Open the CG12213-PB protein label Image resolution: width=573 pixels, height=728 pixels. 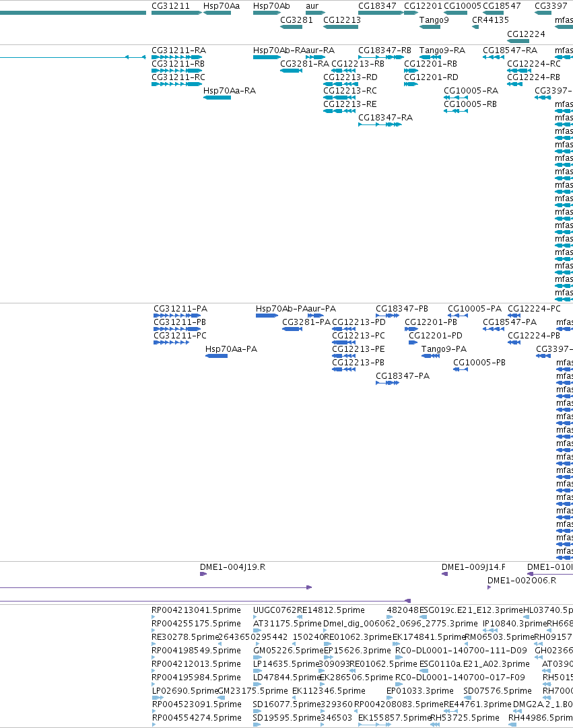pos(358,363)
